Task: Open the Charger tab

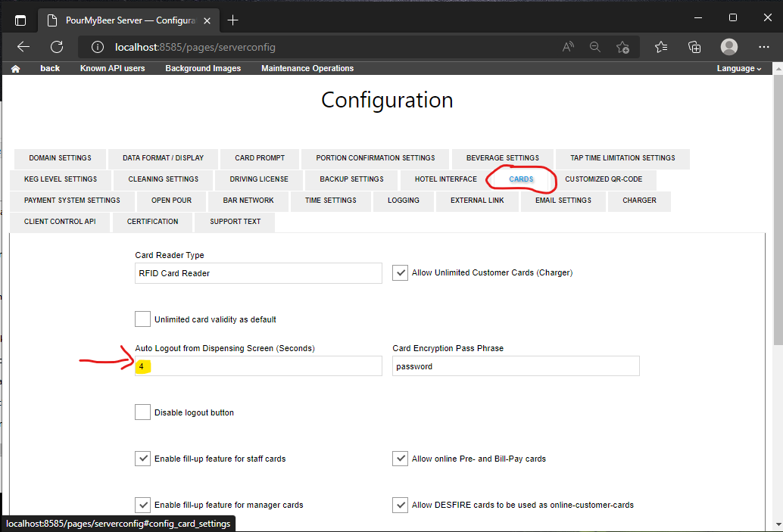Action: click(x=639, y=201)
